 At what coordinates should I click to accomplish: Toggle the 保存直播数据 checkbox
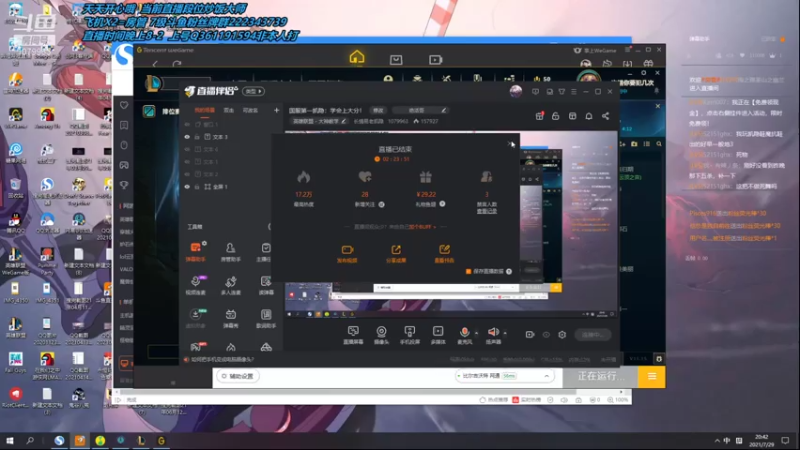coord(468,271)
